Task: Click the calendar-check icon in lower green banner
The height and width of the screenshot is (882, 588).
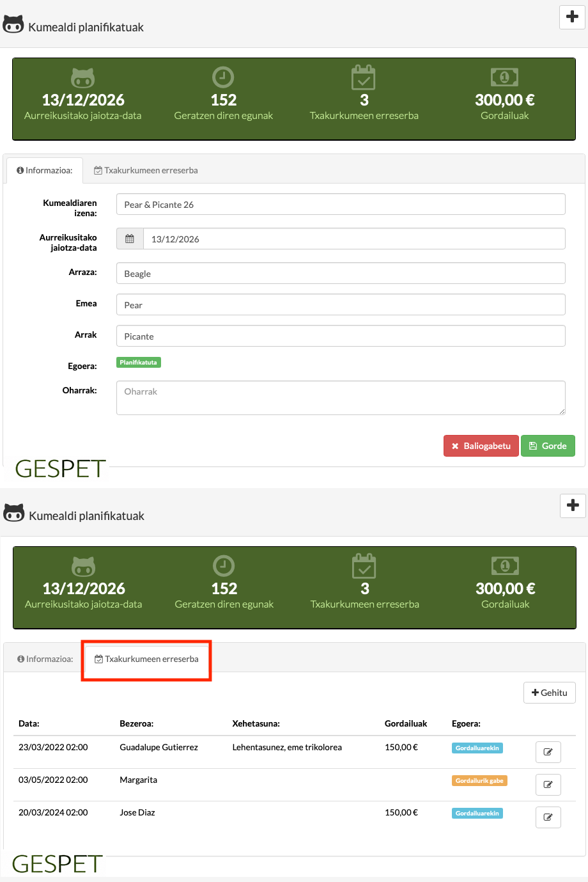Action: (x=364, y=566)
